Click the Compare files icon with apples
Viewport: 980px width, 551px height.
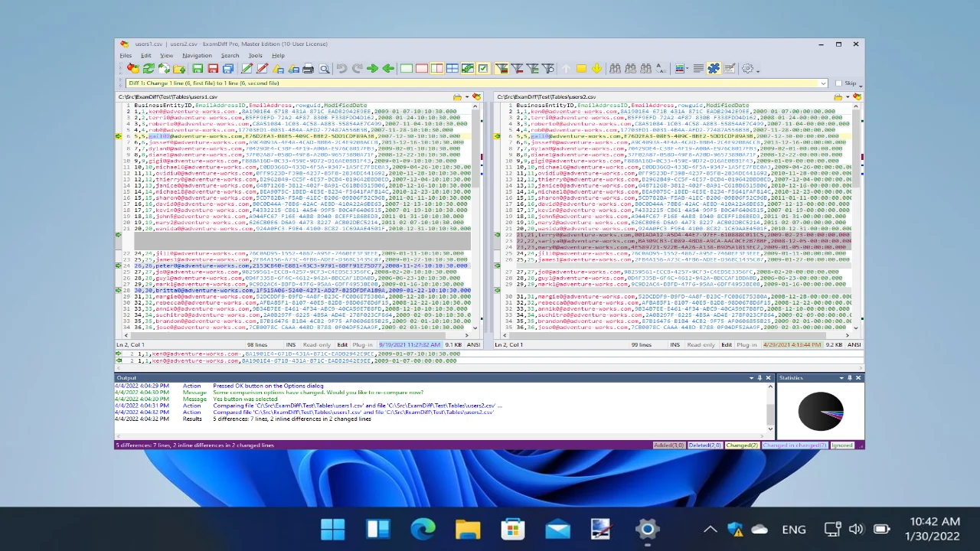tap(133, 69)
